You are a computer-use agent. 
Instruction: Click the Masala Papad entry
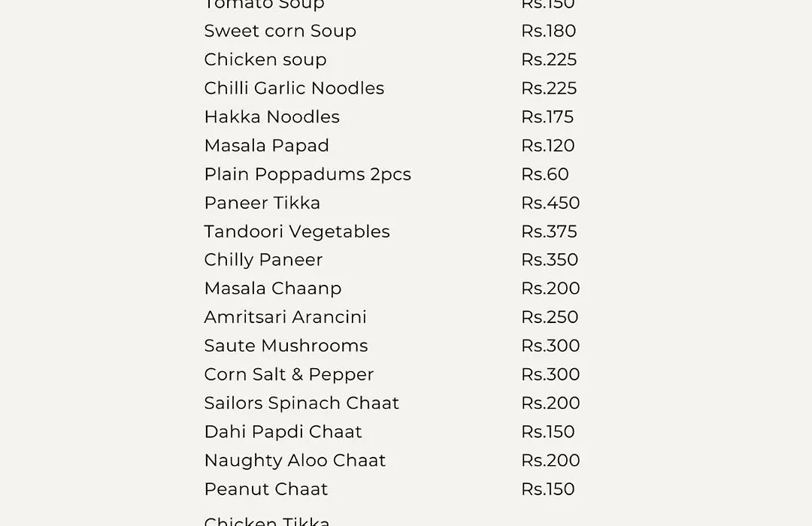click(267, 146)
